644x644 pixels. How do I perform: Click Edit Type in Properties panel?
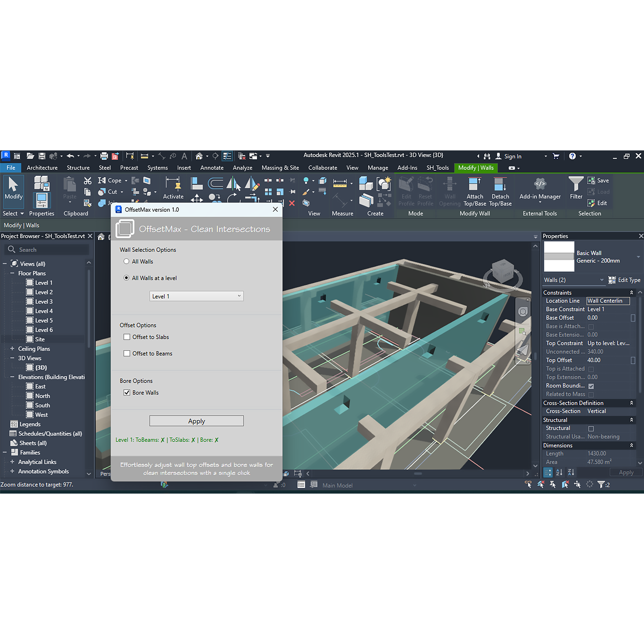pos(624,280)
